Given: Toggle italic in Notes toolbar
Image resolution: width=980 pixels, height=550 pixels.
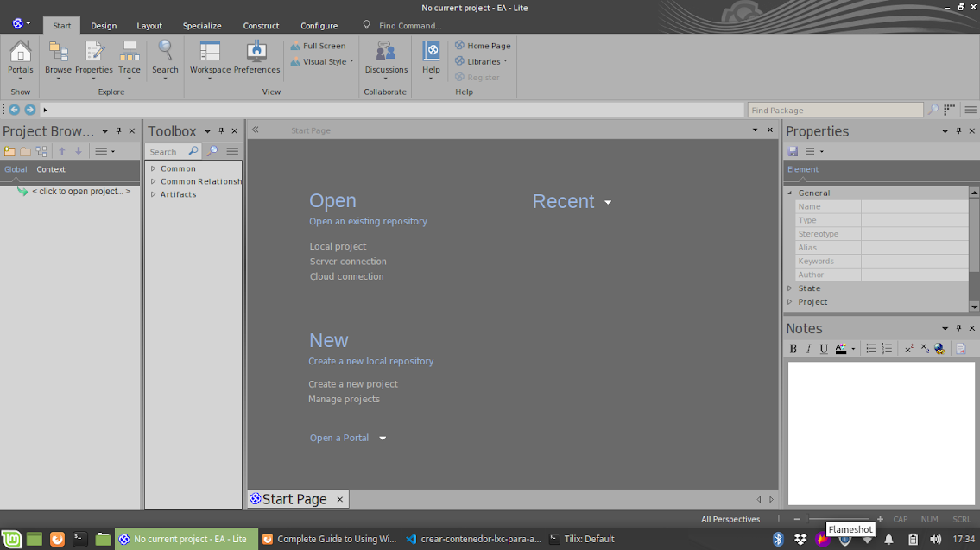Looking at the screenshot, I should coord(809,349).
